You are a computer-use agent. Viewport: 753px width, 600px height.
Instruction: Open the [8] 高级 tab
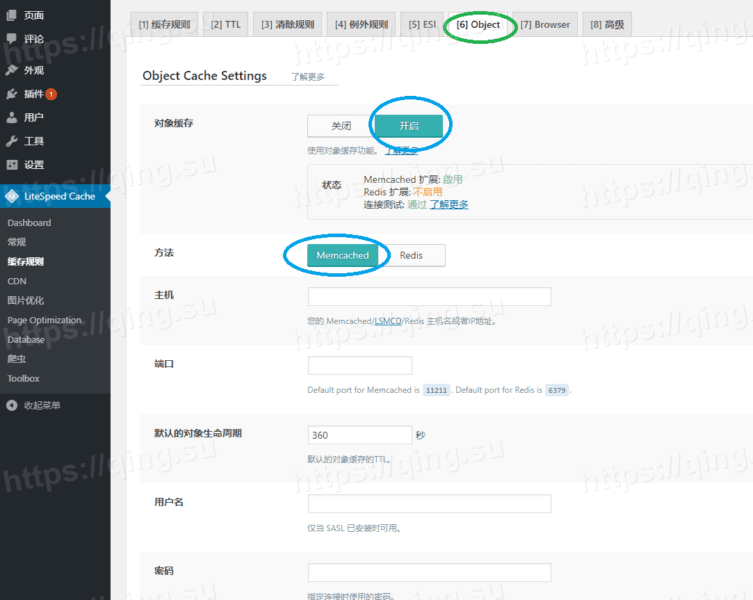(607, 24)
